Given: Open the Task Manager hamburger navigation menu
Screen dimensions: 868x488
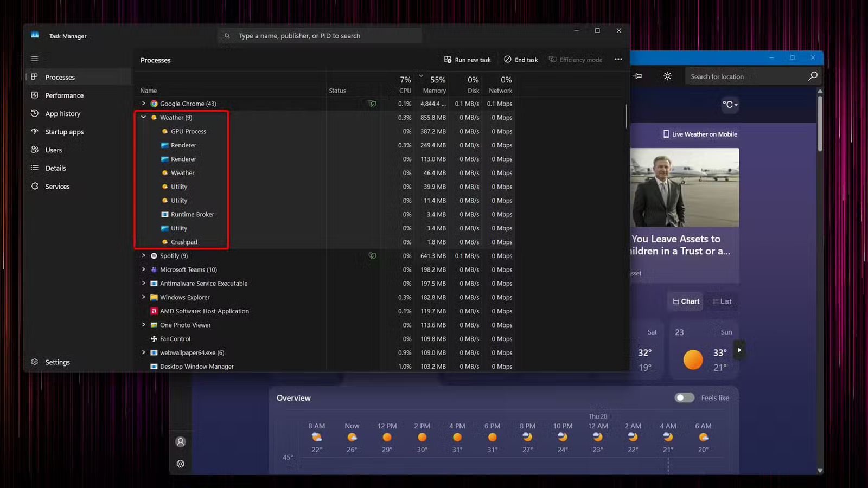Looking at the screenshot, I should tap(35, 59).
